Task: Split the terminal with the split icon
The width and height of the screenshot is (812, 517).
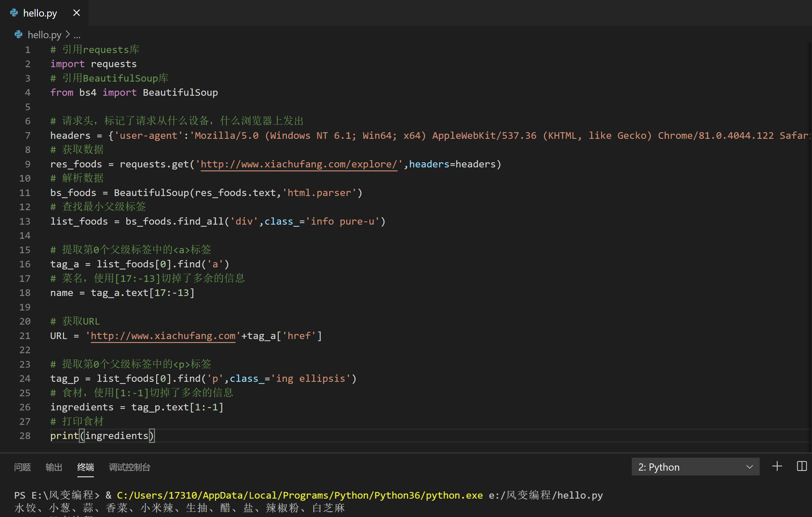Action: [801, 466]
